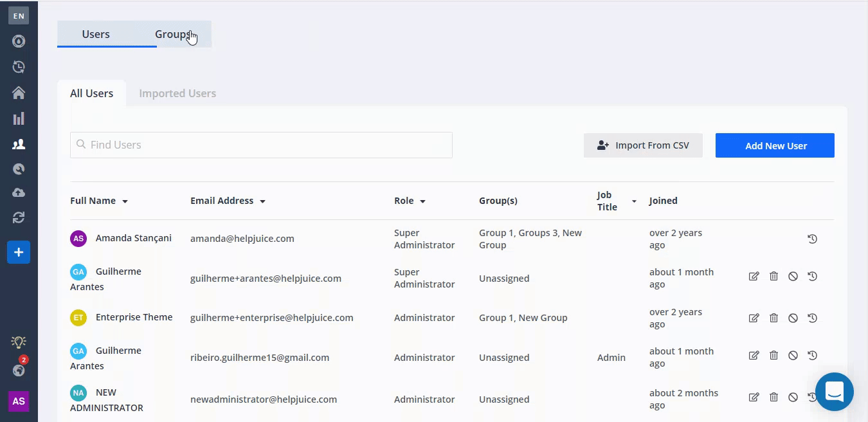
Task: Click Enterprise Theme's ET avatar
Action: click(x=78, y=318)
